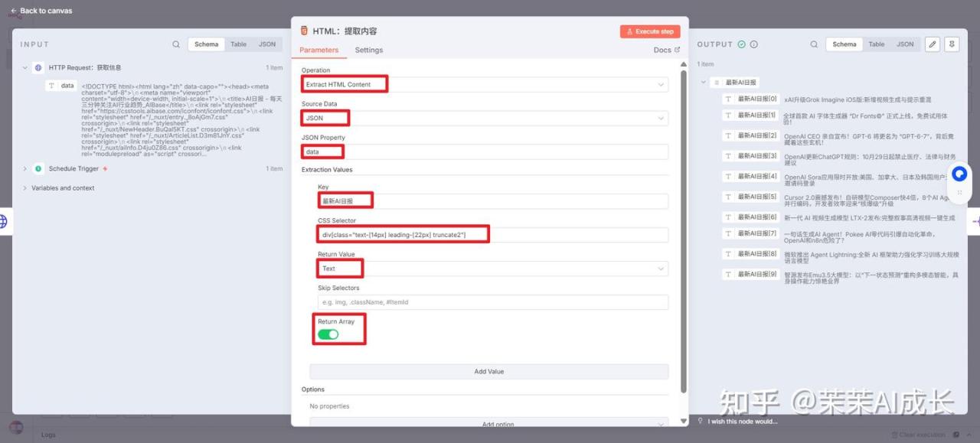Click the search icon in the INPUT panel
This screenshot has height=443, width=980.
(x=176, y=44)
